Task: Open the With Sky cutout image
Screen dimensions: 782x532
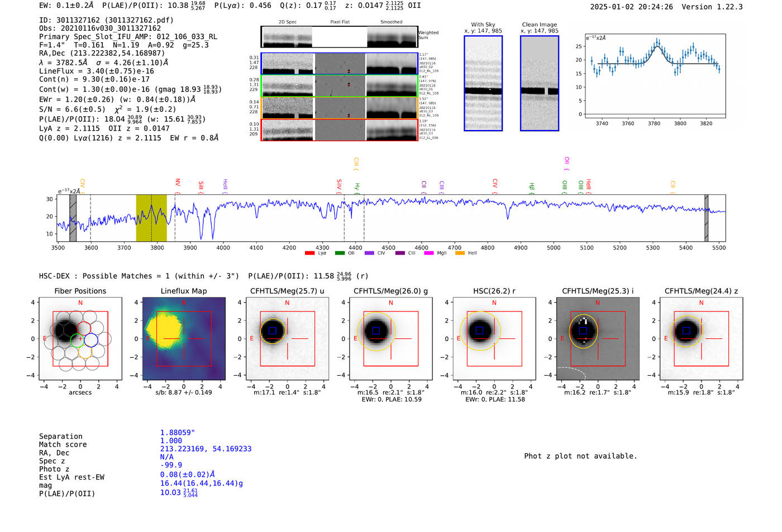Action: 483,83
